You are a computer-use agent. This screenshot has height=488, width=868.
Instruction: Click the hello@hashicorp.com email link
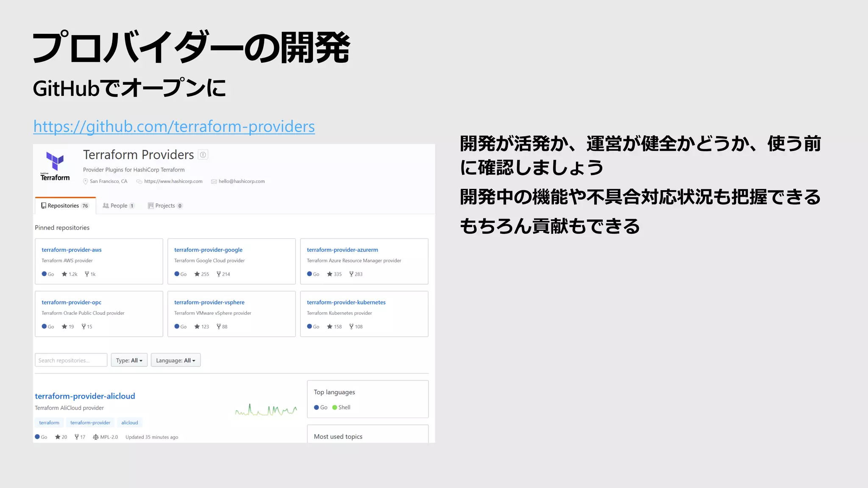click(242, 181)
